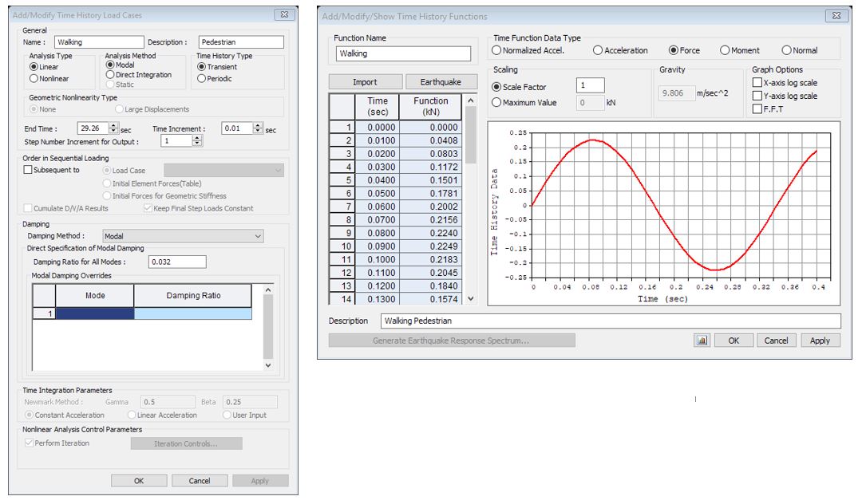Click the load case Name field
The width and height of the screenshot is (862, 504).
(x=99, y=42)
